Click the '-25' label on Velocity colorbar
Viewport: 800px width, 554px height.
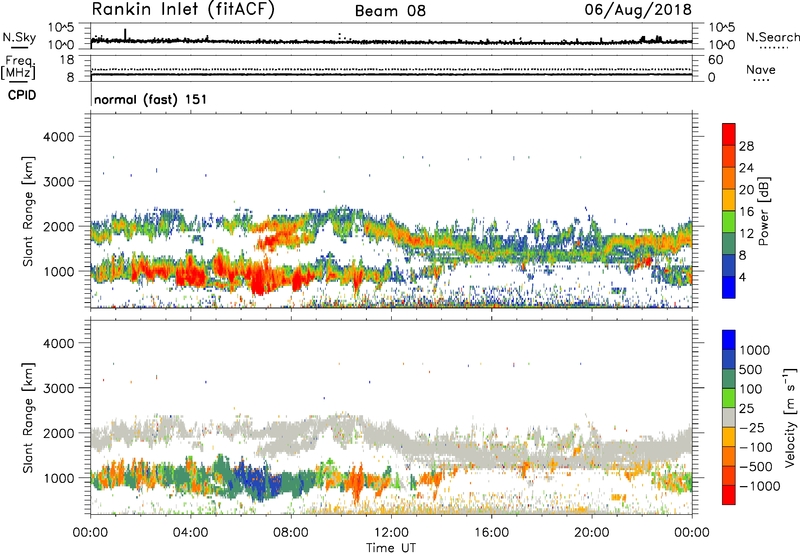tap(752, 428)
